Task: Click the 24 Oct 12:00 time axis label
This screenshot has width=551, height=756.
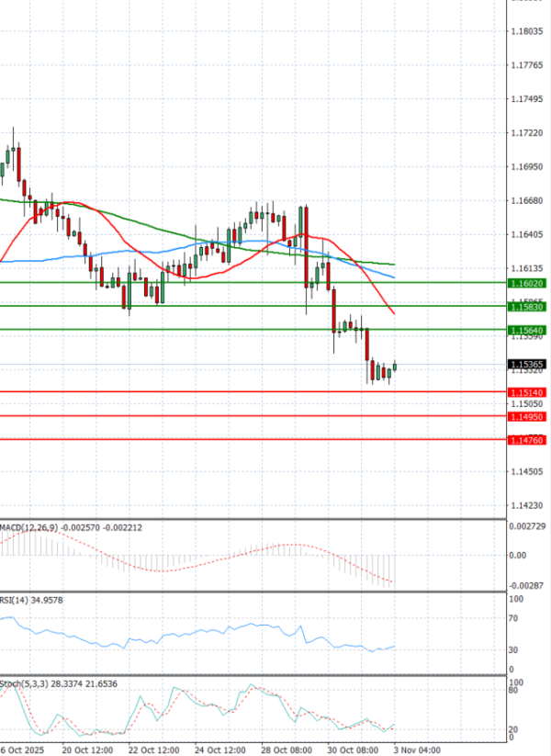Action: (x=221, y=749)
